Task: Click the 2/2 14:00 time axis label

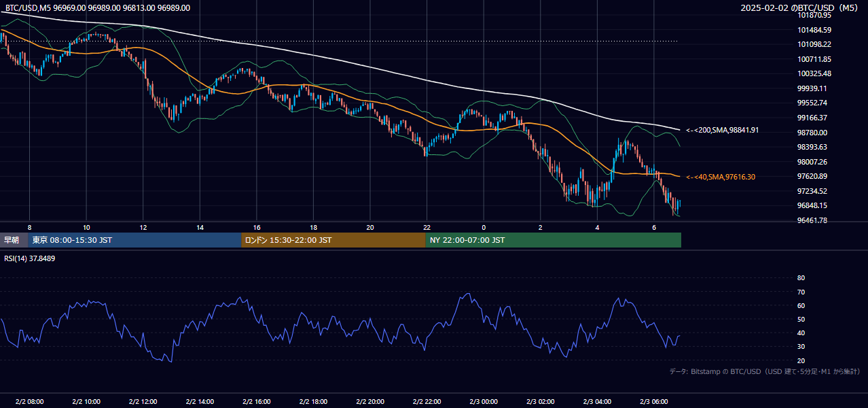Action: click(200, 401)
